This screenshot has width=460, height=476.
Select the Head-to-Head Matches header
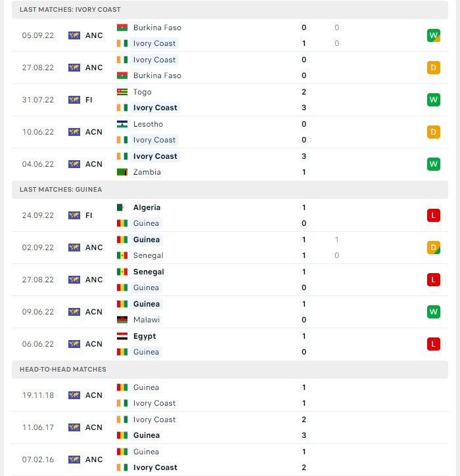(230, 370)
